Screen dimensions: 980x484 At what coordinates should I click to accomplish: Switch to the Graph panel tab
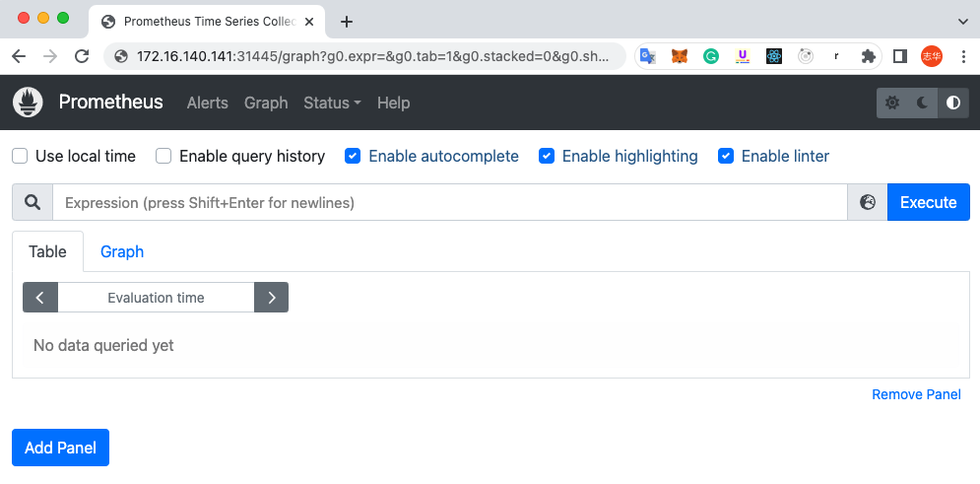click(122, 251)
